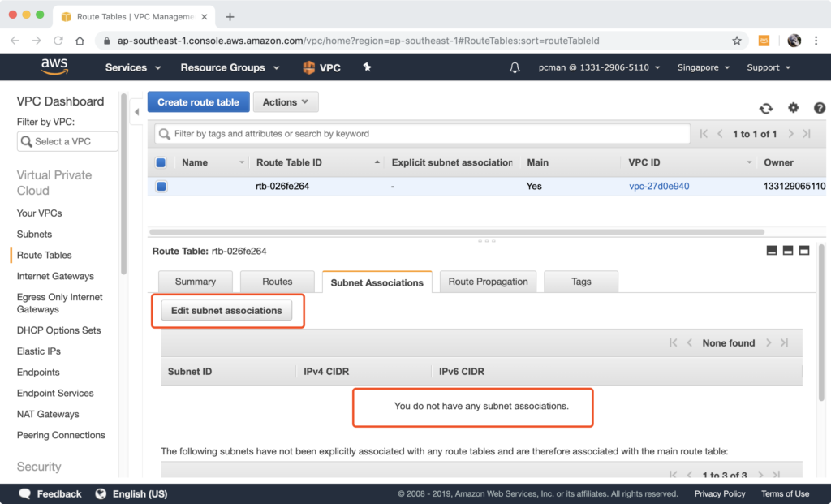The width and height of the screenshot is (831, 504).
Task: Open the vpc-27d0e940 link
Action: [659, 186]
